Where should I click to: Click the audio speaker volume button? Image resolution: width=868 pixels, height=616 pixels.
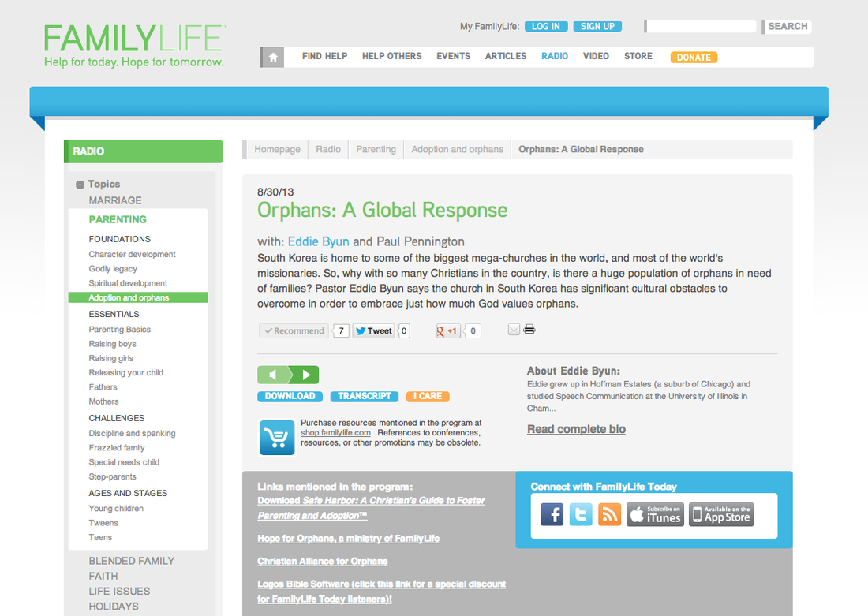(273, 375)
